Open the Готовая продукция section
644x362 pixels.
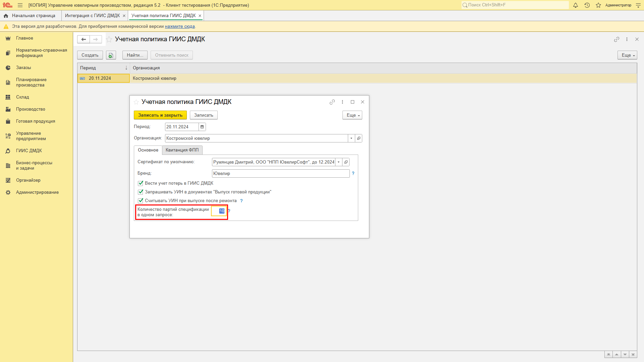click(36, 121)
